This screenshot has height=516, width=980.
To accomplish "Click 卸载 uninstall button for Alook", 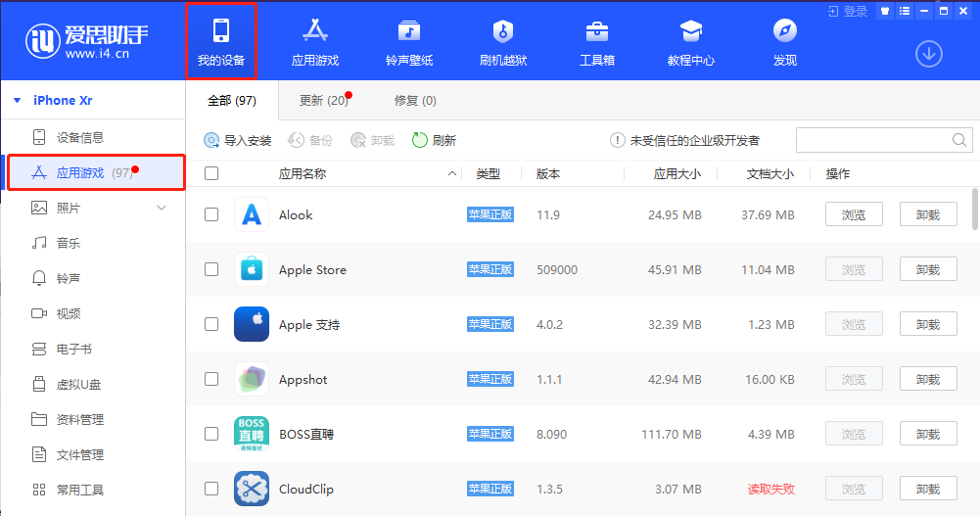I will click(x=928, y=214).
